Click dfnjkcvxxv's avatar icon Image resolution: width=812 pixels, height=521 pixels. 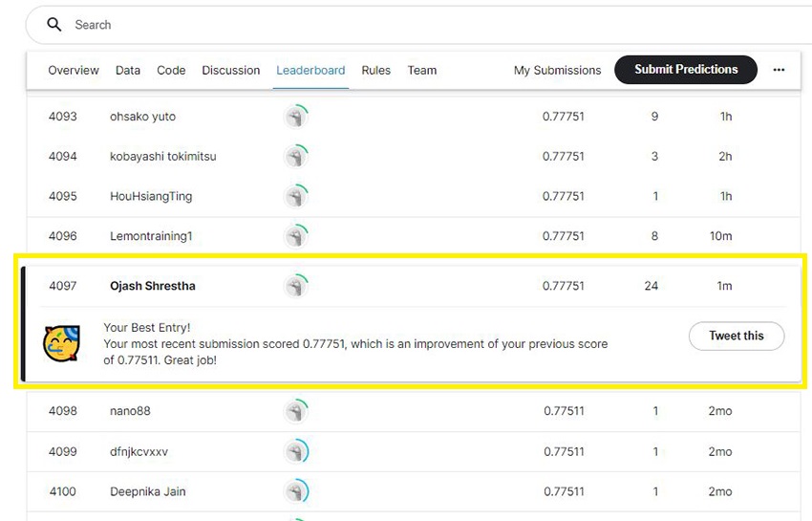tap(296, 451)
